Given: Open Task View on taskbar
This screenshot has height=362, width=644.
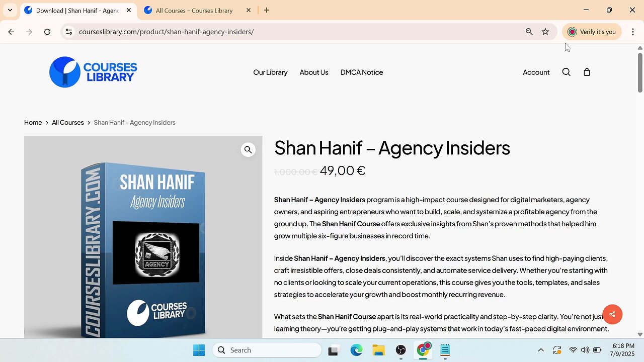Looking at the screenshot, I should [333, 350].
